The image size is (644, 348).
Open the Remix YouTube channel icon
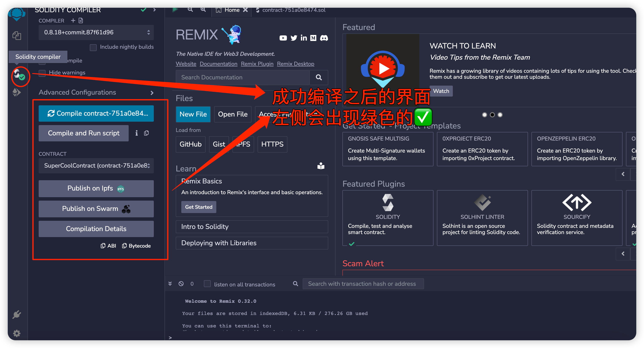pyautogui.click(x=283, y=38)
